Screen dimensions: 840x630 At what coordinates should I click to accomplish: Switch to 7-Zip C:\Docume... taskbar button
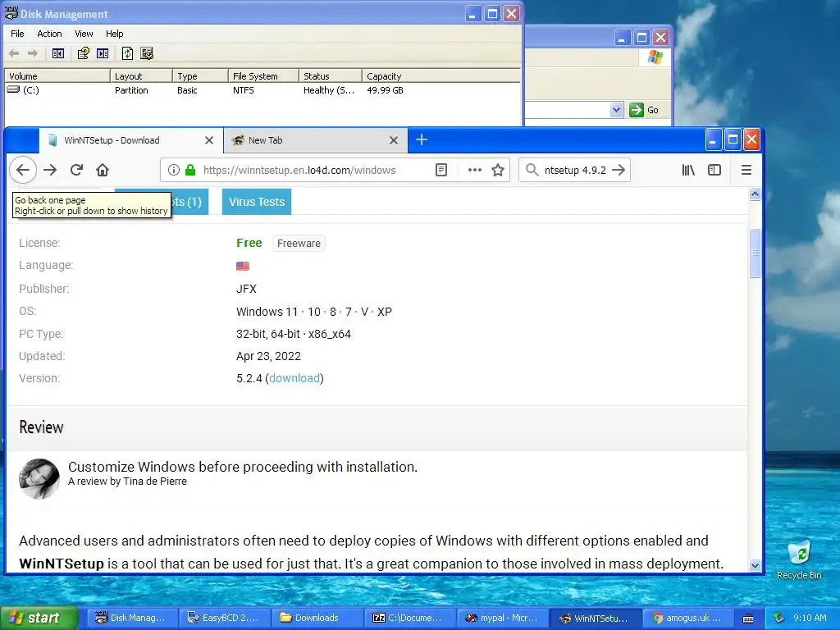pos(410,618)
